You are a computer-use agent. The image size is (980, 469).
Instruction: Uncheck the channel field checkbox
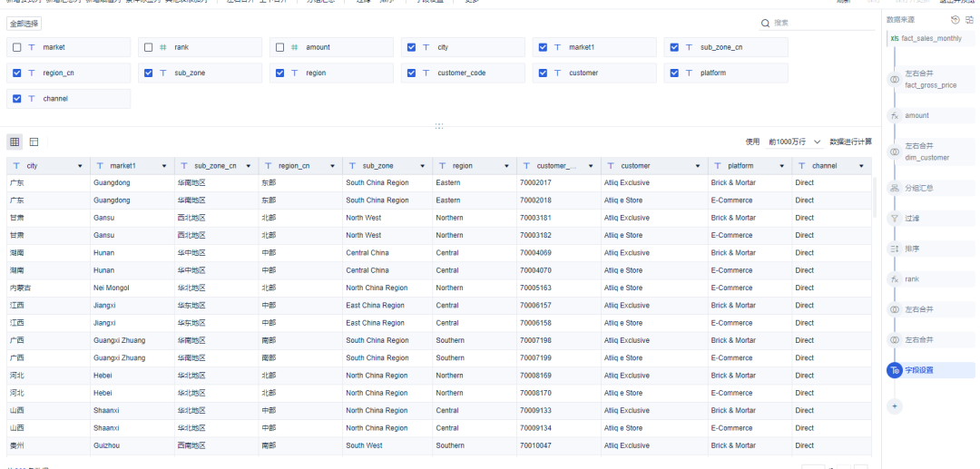point(17,99)
